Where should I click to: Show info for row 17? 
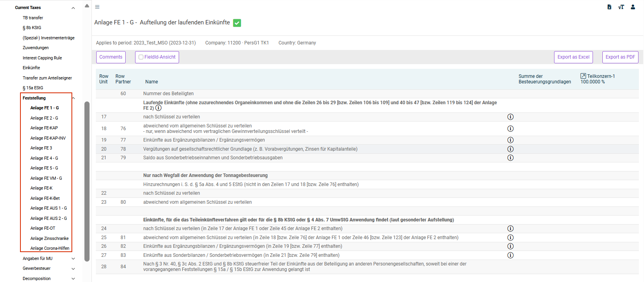510,117
